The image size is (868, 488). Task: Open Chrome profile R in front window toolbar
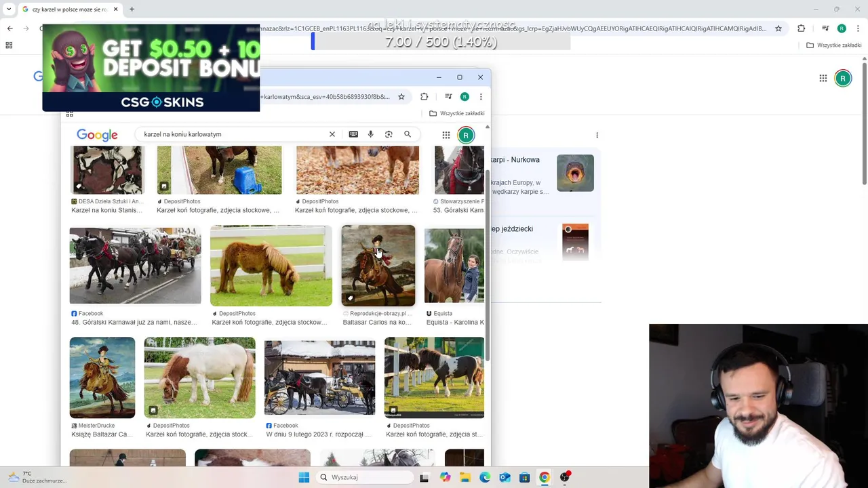tap(465, 96)
